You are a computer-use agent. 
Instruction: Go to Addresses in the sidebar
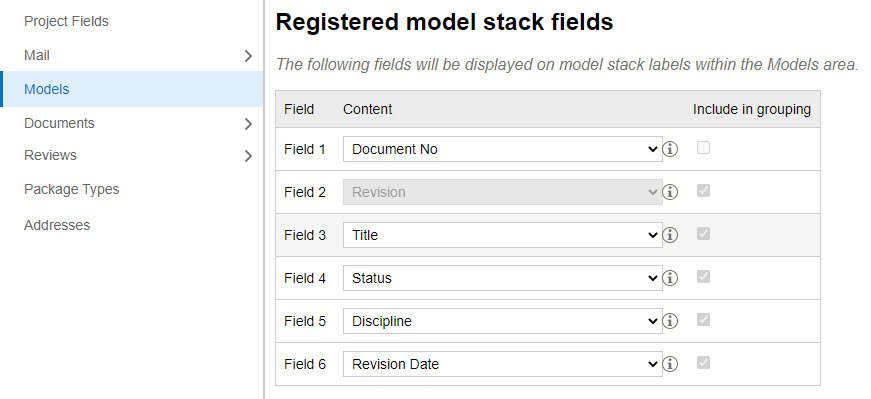(x=57, y=225)
